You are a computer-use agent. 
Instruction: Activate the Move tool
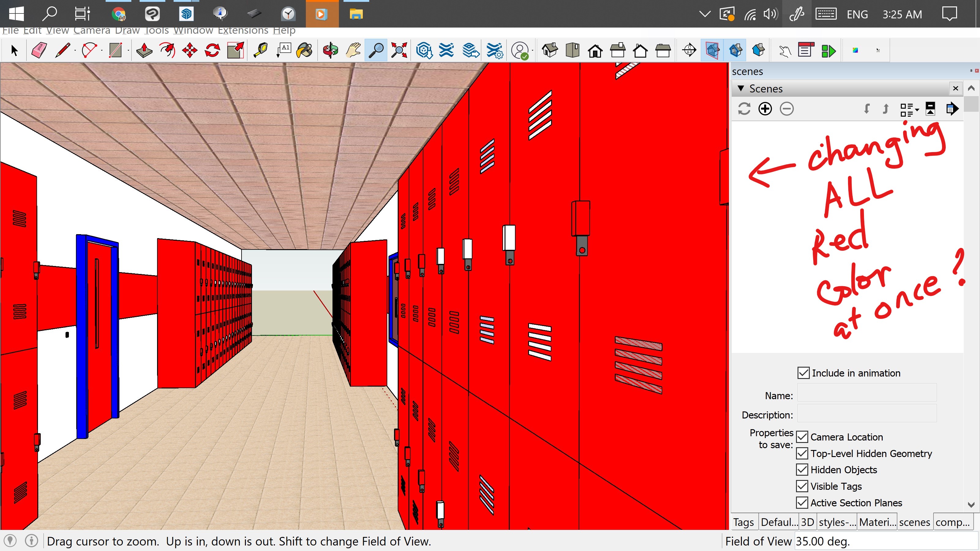pyautogui.click(x=190, y=50)
